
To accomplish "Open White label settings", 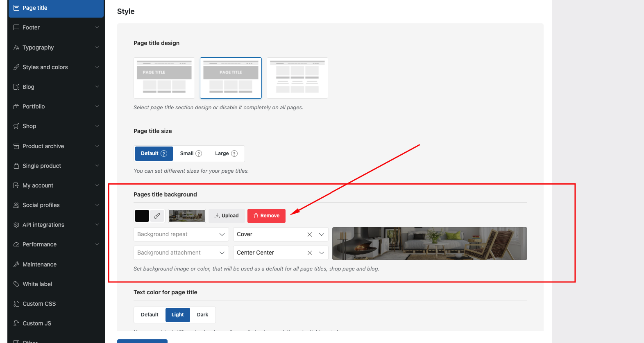I will pos(56,284).
